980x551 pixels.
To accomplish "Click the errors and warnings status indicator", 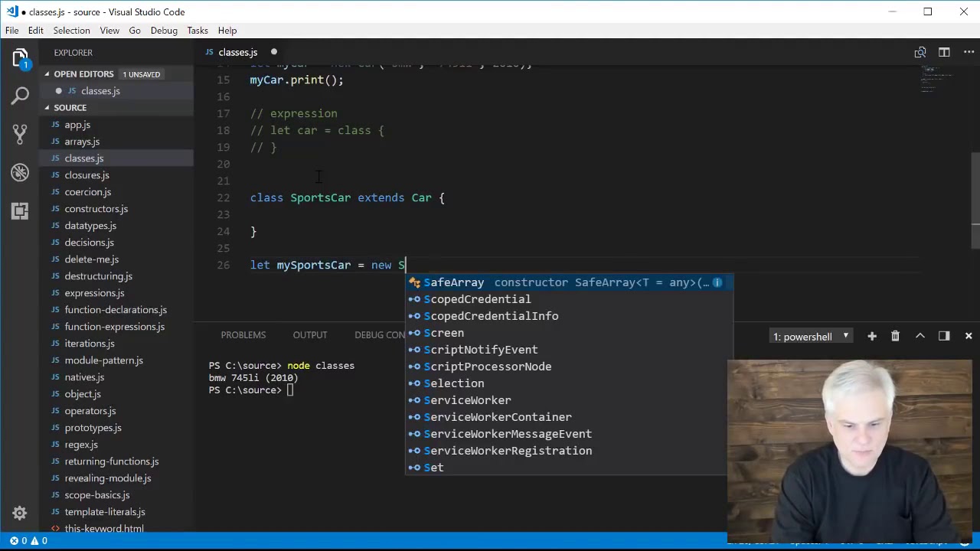I will pyautogui.click(x=28, y=541).
